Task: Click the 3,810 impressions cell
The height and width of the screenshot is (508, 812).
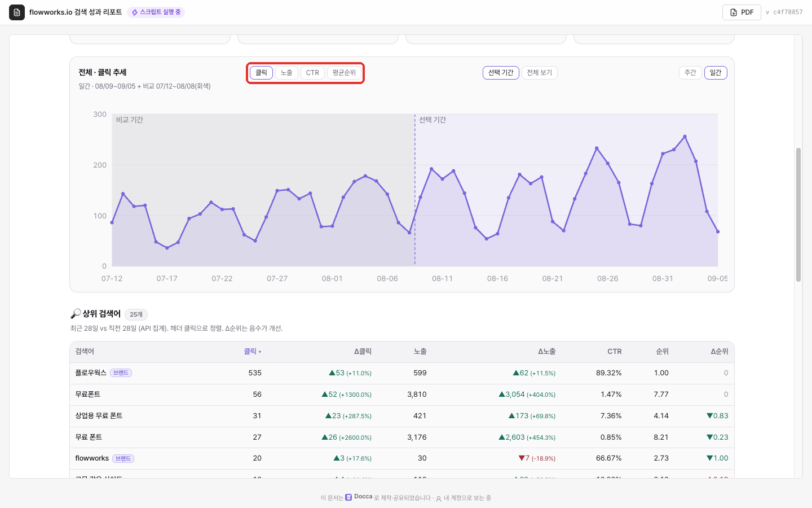Action: coord(417,395)
